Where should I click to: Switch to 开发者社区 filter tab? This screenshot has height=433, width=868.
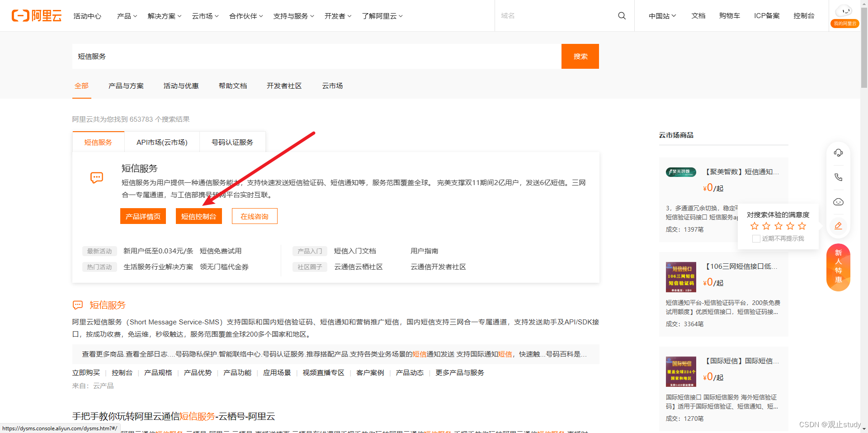pyautogui.click(x=284, y=86)
